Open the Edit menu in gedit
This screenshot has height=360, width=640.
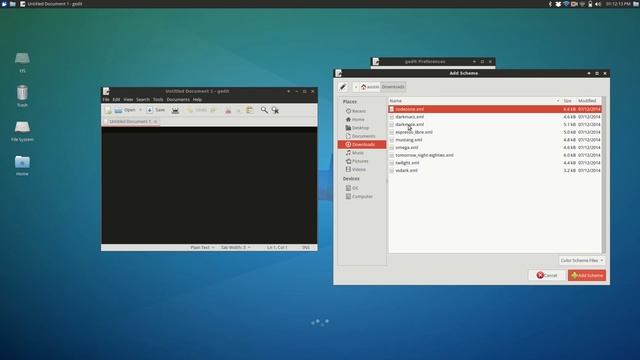[x=116, y=100]
